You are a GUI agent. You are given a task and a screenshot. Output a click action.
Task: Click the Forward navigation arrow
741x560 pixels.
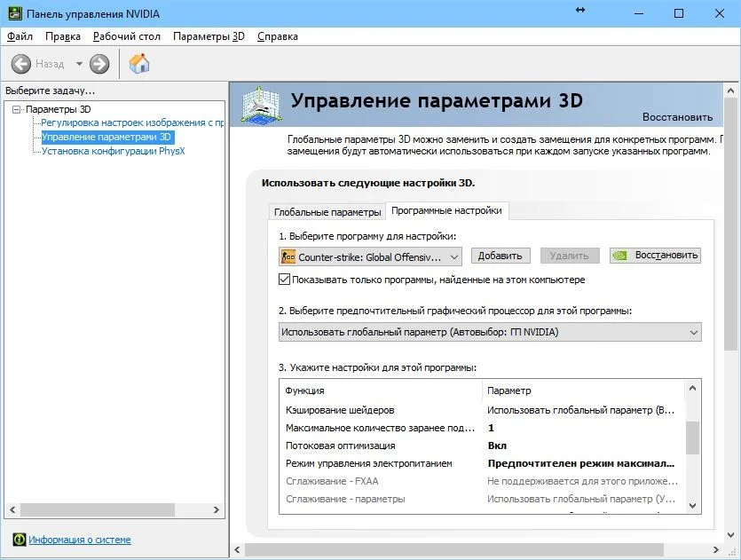click(98, 63)
